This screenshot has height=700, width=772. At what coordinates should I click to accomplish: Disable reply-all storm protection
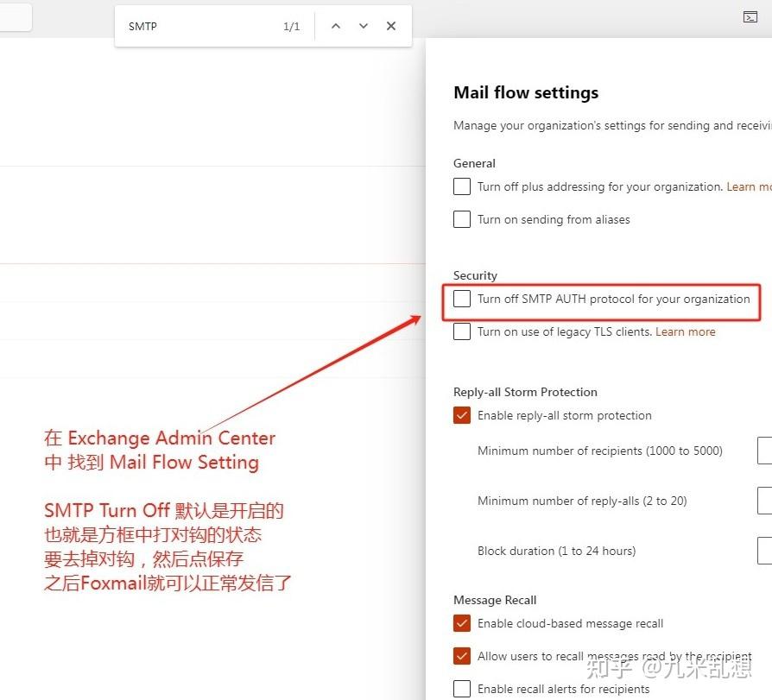(x=461, y=414)
